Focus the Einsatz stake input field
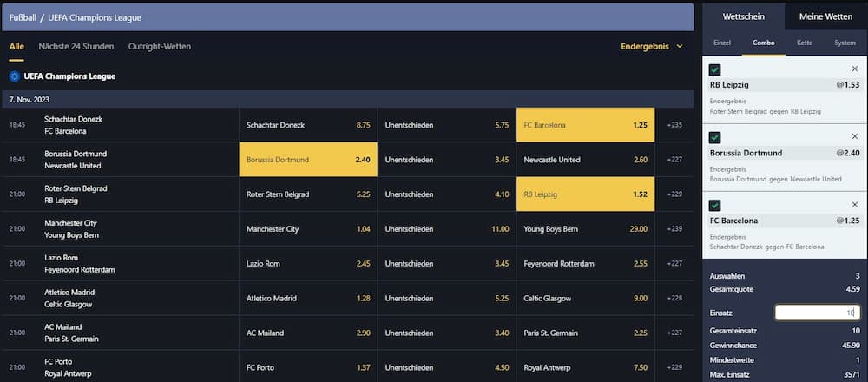 [817, 313]
